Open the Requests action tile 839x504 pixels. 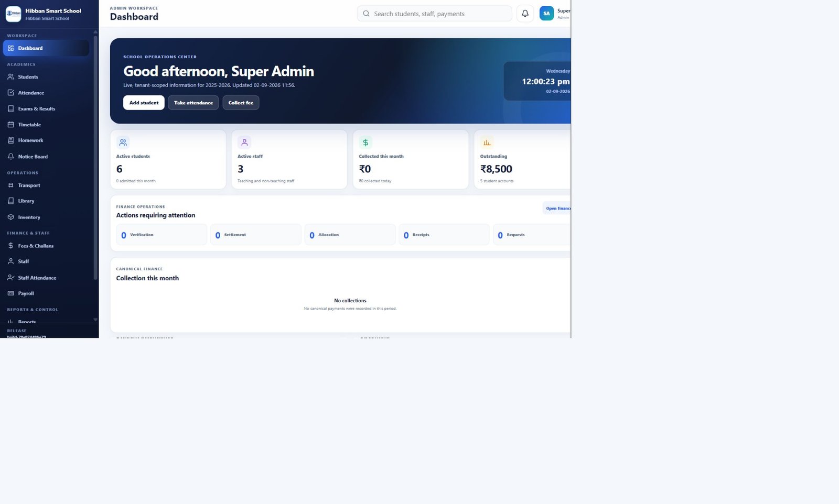[532, 235]
